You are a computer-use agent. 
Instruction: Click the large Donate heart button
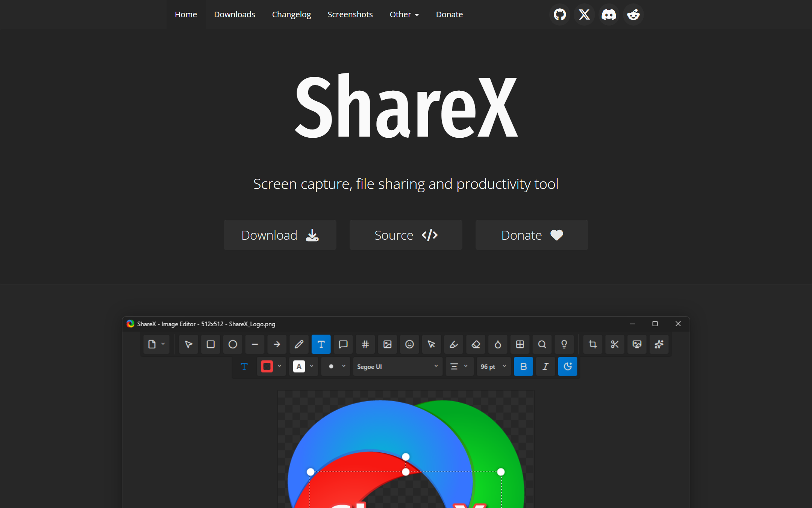(x=532, y=235)
